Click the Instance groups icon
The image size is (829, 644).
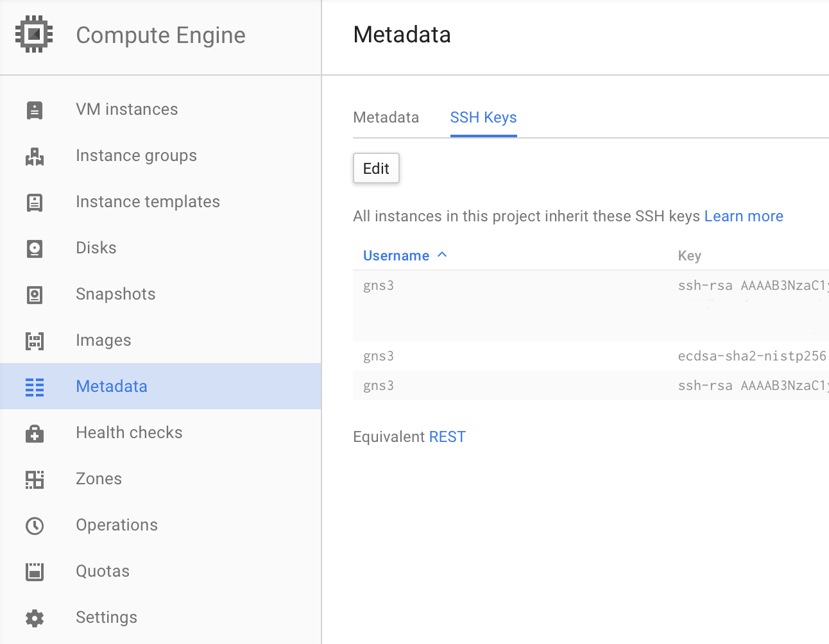click(x=35, y=156)
